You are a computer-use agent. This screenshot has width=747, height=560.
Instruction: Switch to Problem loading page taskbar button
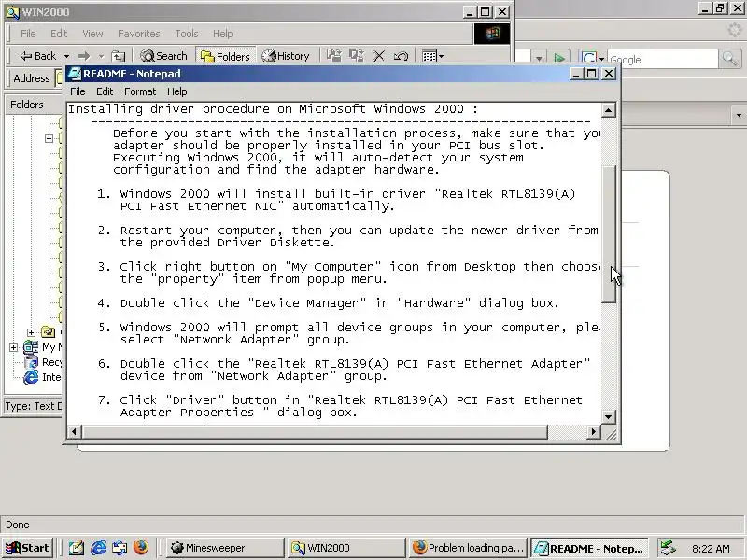tap(468, 548)
